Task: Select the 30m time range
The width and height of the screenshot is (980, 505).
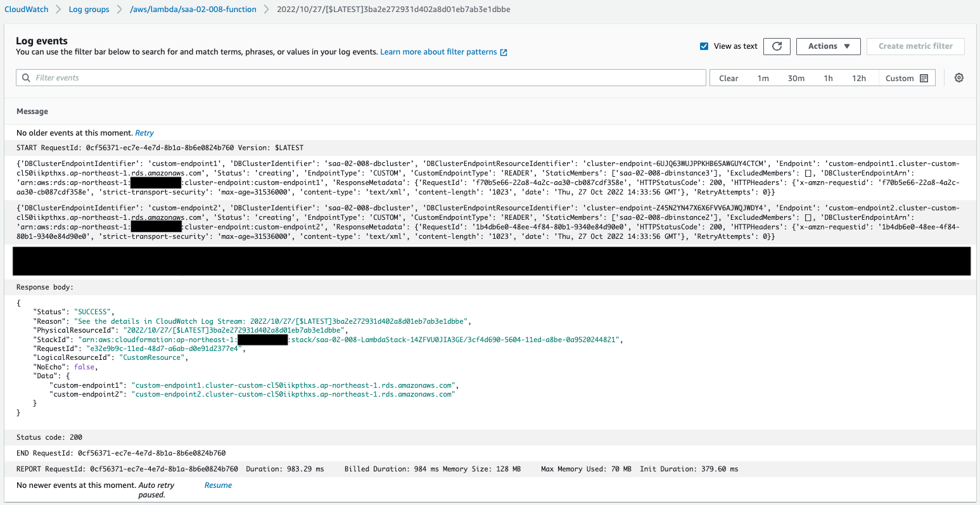Action: [796, 77]
